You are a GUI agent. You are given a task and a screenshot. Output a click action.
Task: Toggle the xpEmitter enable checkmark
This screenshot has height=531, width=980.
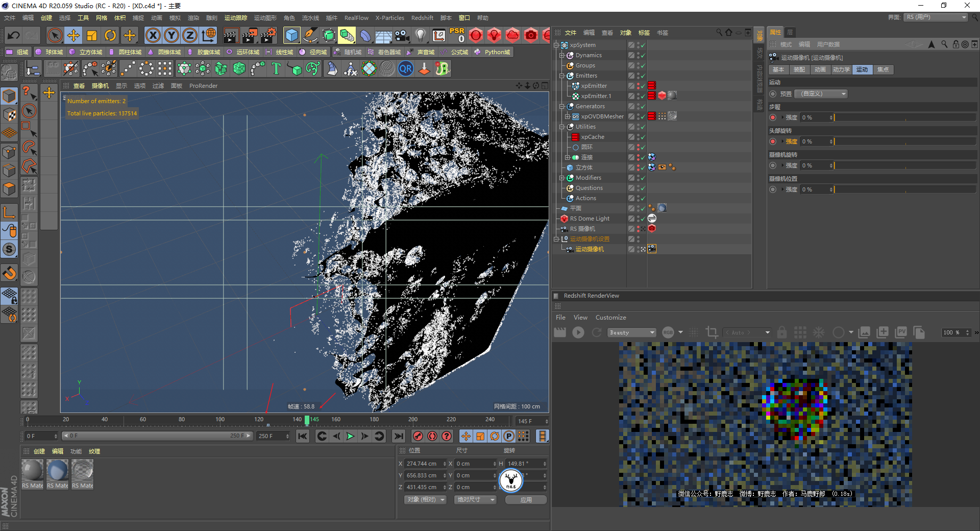(x=643, y=86)
